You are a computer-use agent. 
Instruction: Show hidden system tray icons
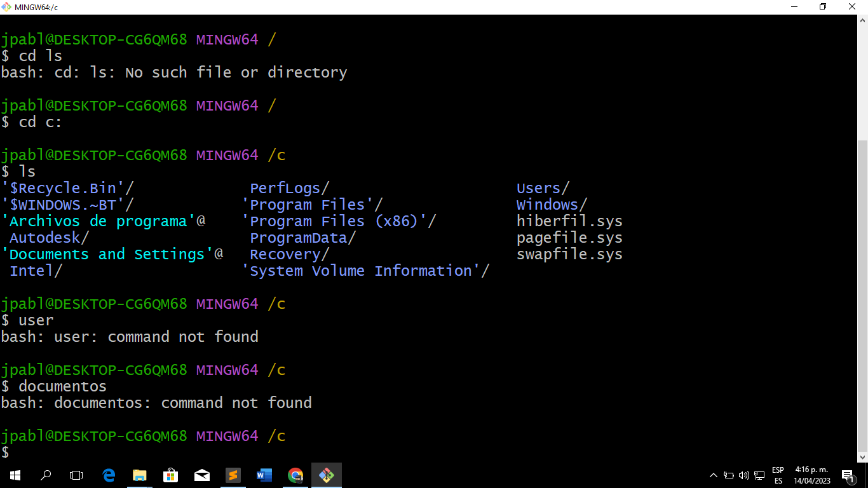[x=713, y=475]
